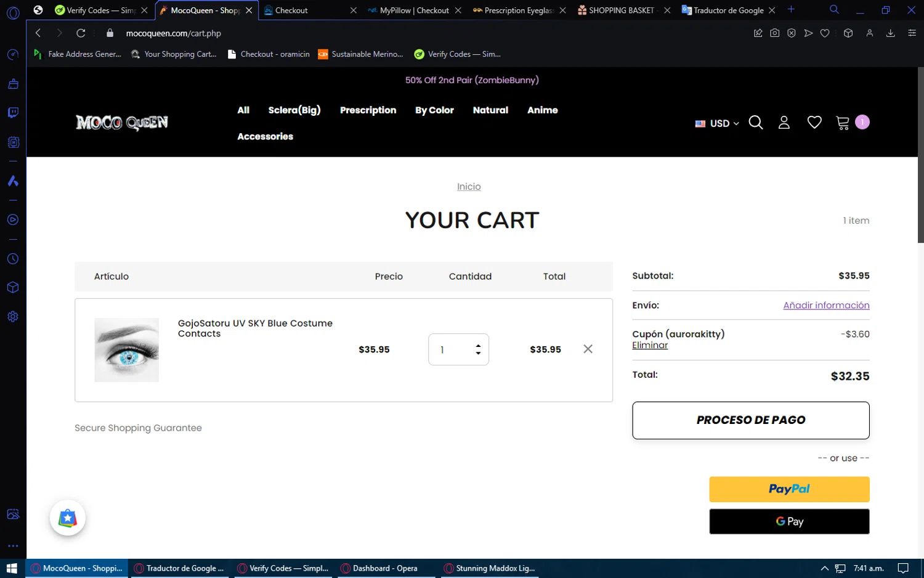Reload the page with browser refresh icon
The height and width of the screenshot is (578, 924).
pos(81,33)
